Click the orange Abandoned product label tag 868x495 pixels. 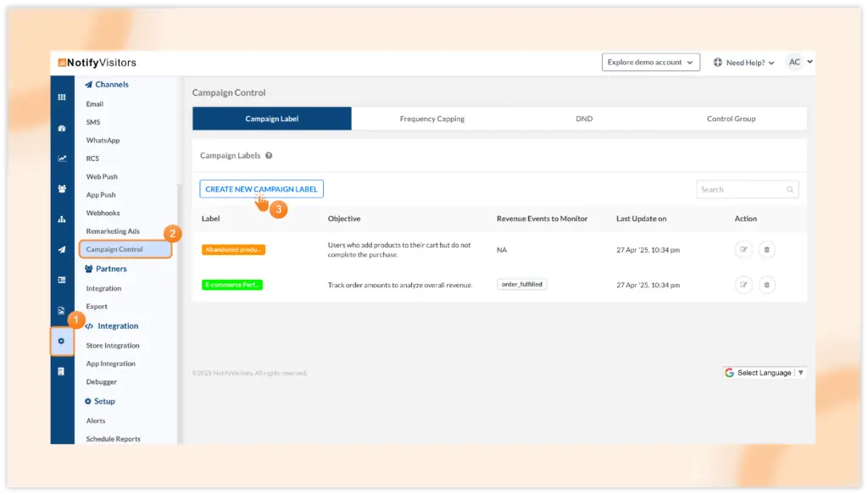pos(233,250)
